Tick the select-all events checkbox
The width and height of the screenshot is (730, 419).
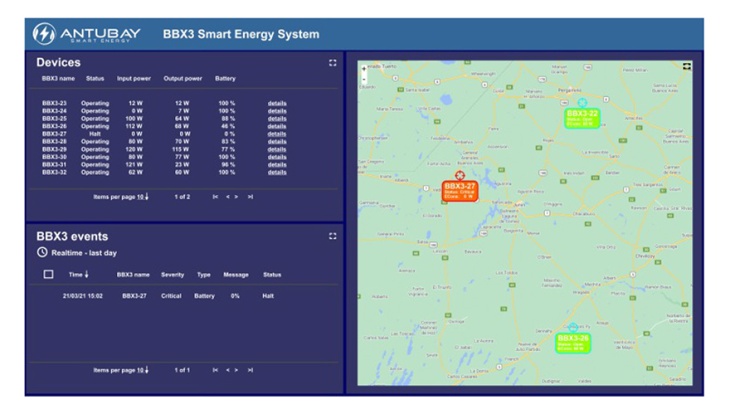48,274
